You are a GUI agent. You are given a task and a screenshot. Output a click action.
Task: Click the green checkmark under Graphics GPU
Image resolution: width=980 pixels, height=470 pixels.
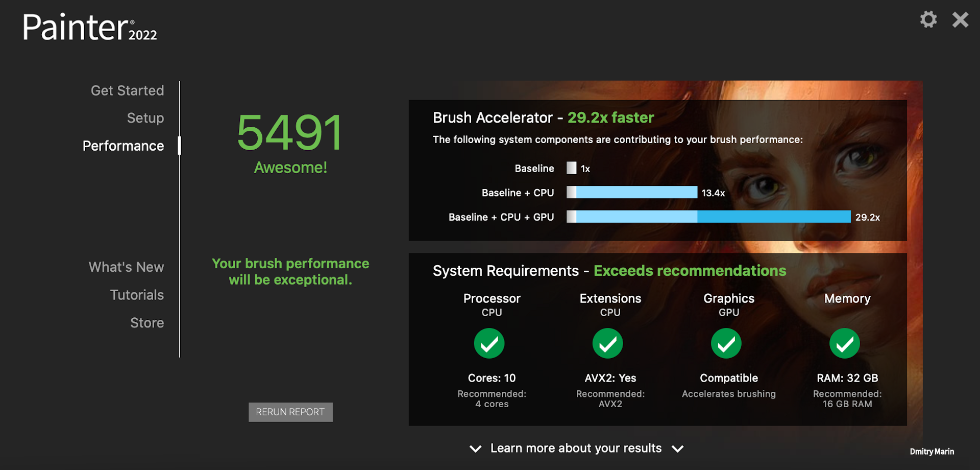[726, 343]
